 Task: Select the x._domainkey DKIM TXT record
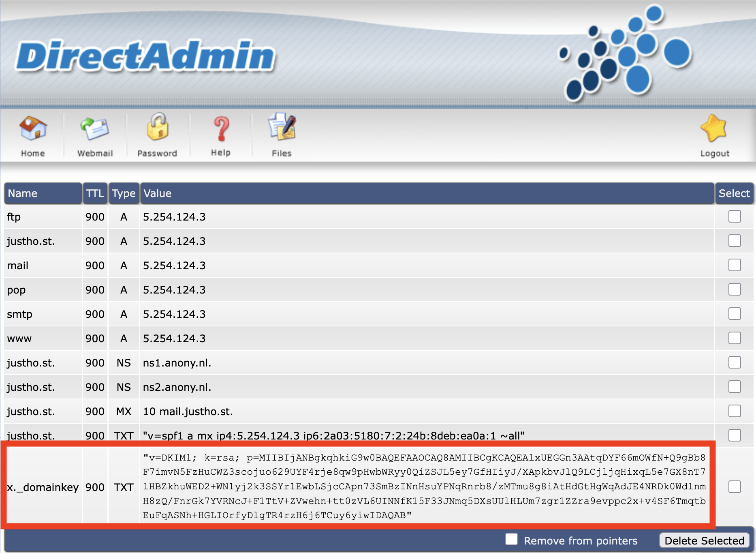click(734, 487)
